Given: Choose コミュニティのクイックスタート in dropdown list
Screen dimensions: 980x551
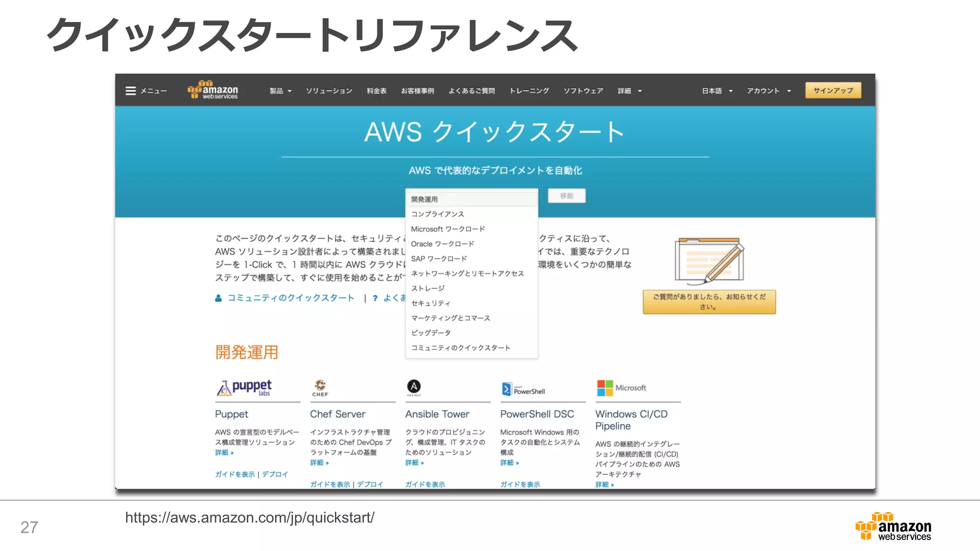Looking at the screenshot, I should 471,347.
